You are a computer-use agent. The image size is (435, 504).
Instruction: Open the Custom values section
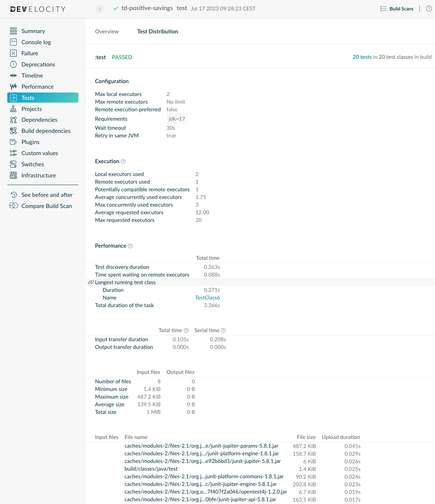(x=39, y=153)
